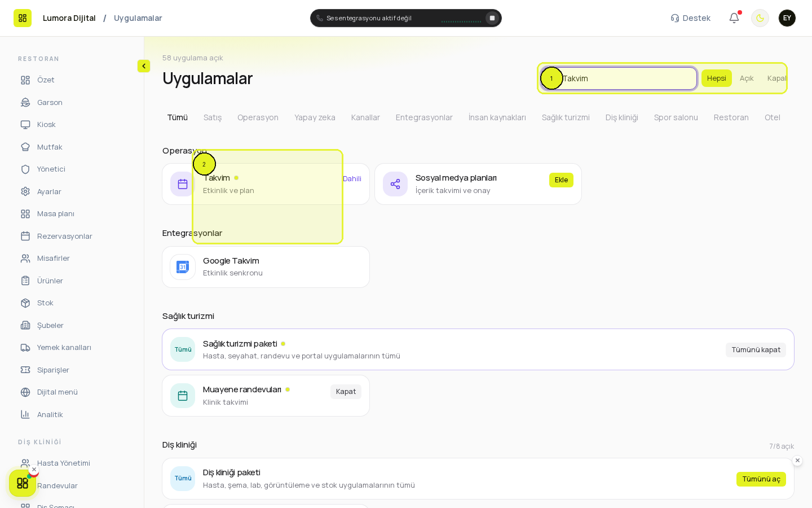
Task: Click the Google Takvim calendar icon
Action: tap(183, 267)
